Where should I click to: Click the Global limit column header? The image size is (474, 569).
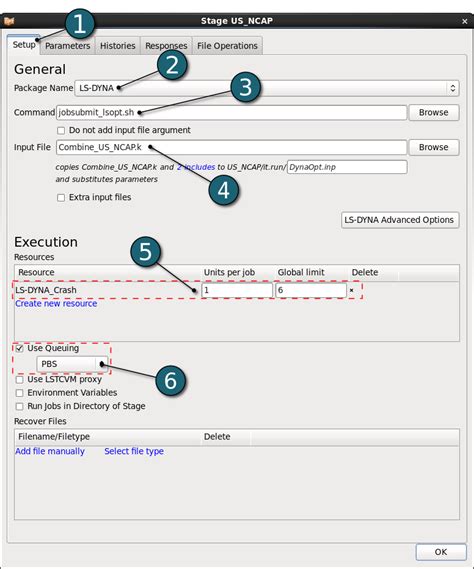pos(312,273)
